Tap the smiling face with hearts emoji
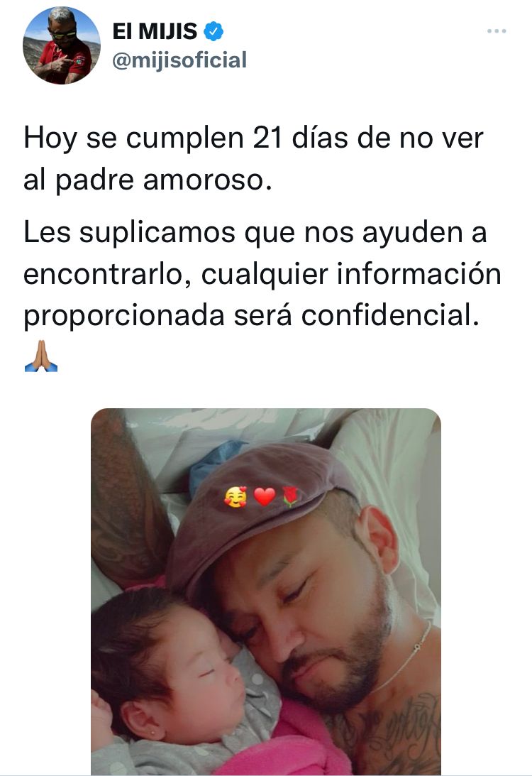532x776 pixels. tap(235, 498)
